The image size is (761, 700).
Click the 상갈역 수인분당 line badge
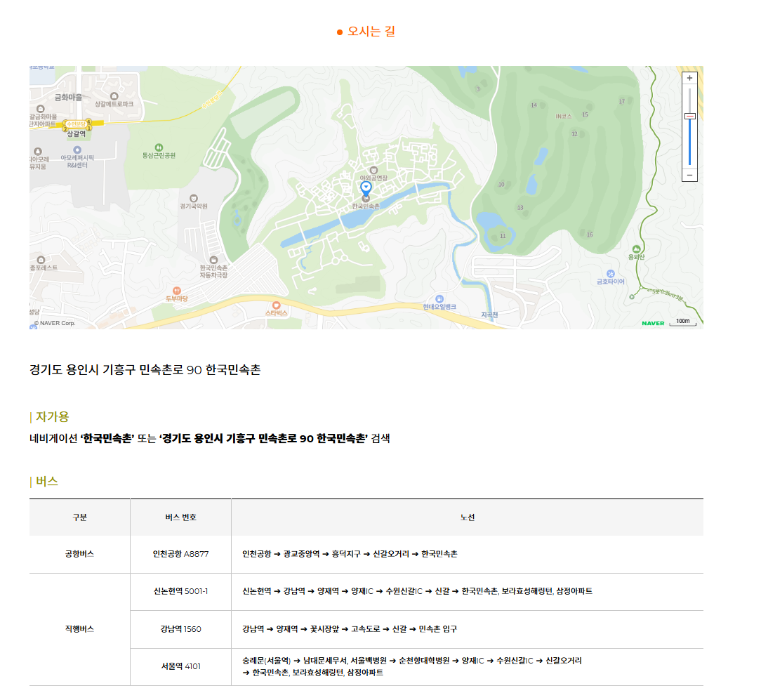tap(75, 124)
